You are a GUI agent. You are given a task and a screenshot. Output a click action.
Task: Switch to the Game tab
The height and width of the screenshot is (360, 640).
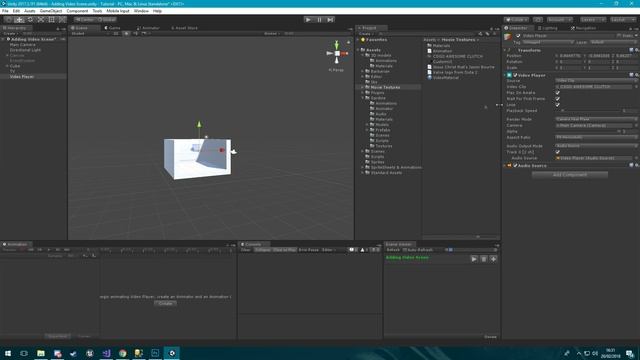coord(113,28)
